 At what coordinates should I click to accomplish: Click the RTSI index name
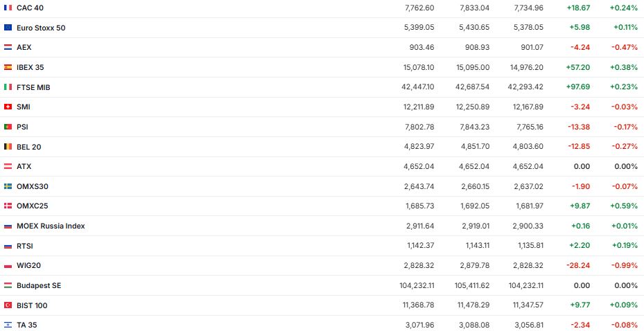click(x=25, y=246)
